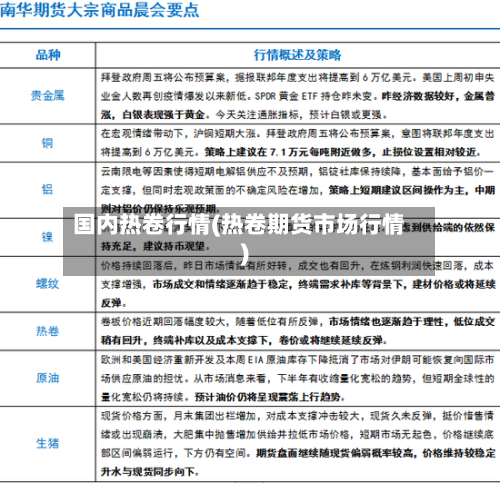
Task: Click the bold text 预计油价仍将呈现震荡上行趋势
Action: [267, 397]
